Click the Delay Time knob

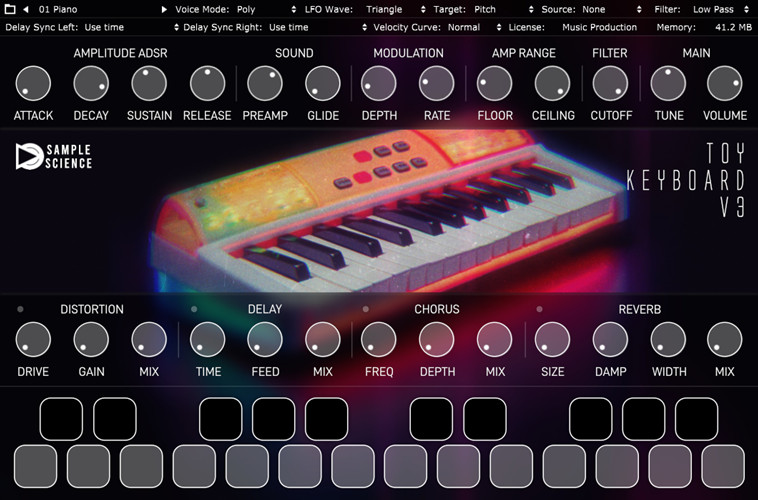point(207,340)
